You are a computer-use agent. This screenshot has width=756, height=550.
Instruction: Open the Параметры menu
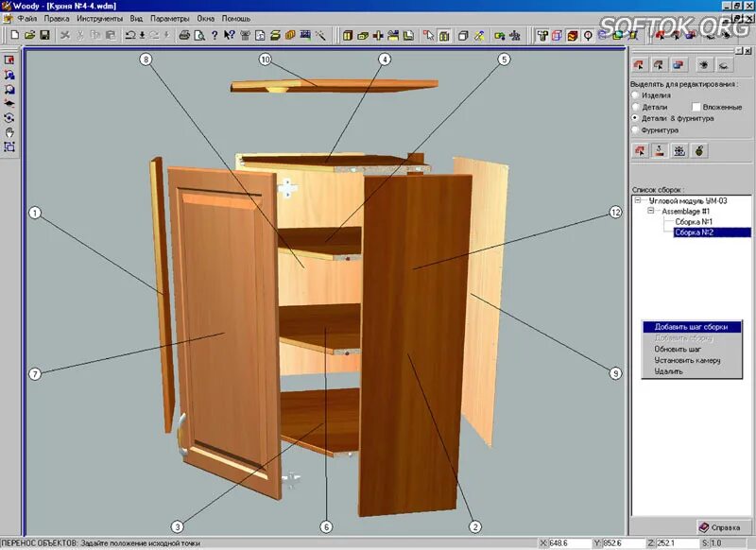coord(170,19)
